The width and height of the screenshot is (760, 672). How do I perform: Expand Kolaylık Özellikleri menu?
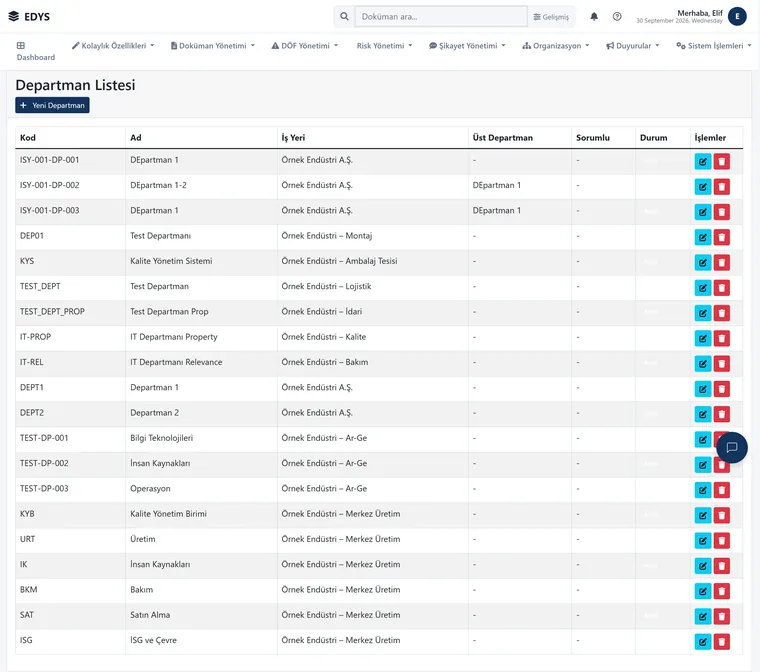(x=113, y=46)
